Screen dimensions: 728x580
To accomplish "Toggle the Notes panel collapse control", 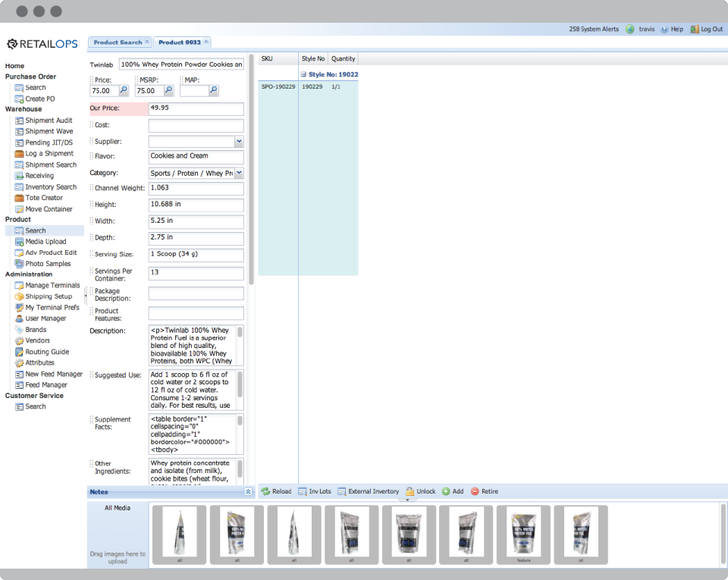I will click(247, 491).
